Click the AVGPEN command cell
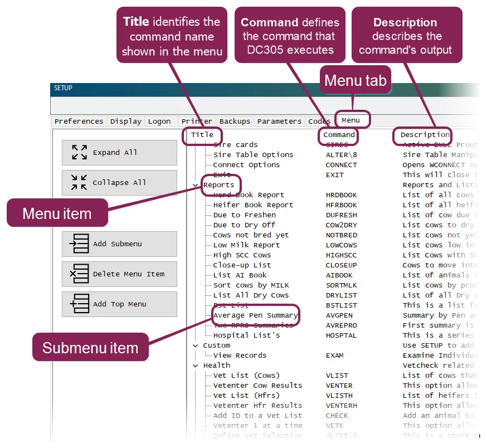Image resolution: width=487 pixels, height=448 pixels. point(339,315)
